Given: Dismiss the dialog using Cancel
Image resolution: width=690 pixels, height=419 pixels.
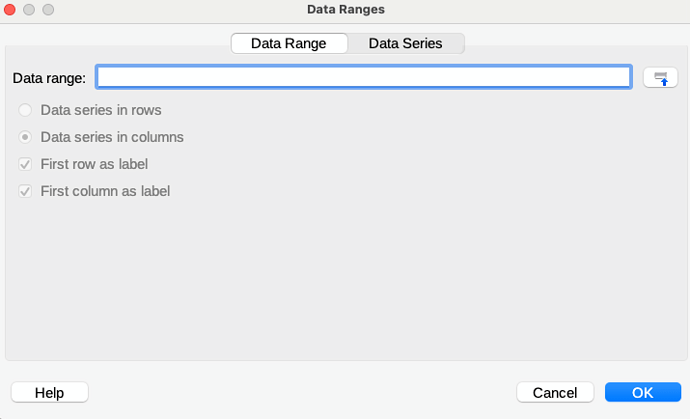Looking at the screenshot, I should (555, 393).
